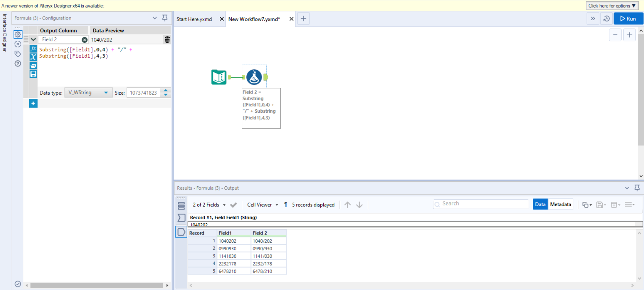
Task: Delete the Field 2 expression with trash icon
Action: pyautogui.click(x=167, y=40)
